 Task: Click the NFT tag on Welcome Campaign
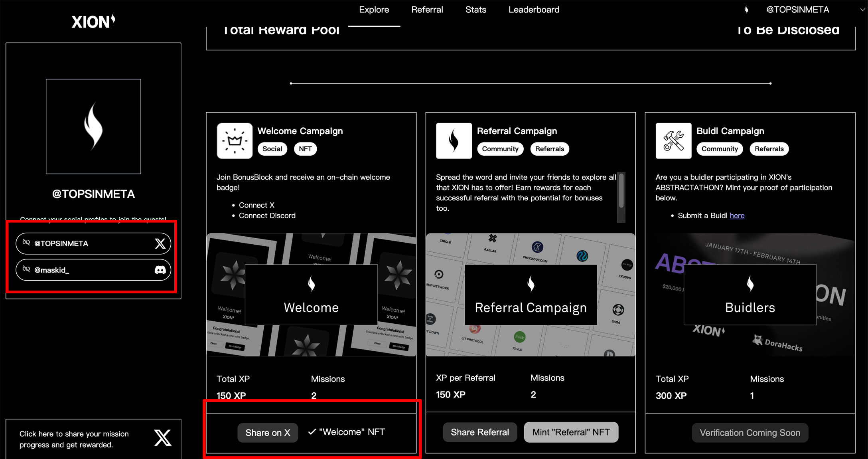tap(305, 149)
